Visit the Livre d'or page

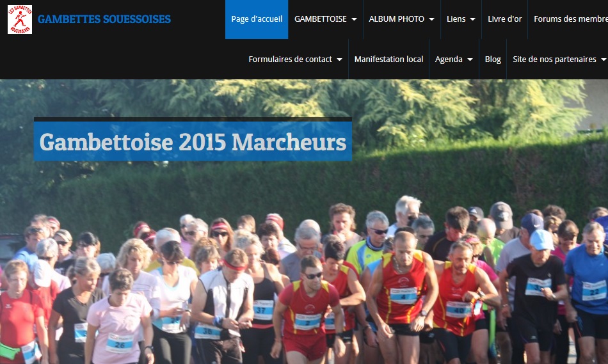[x=504, y=19]
